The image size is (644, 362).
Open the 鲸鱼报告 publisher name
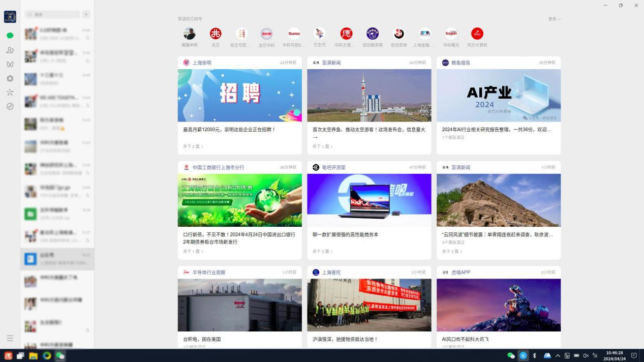pos(461,63)
